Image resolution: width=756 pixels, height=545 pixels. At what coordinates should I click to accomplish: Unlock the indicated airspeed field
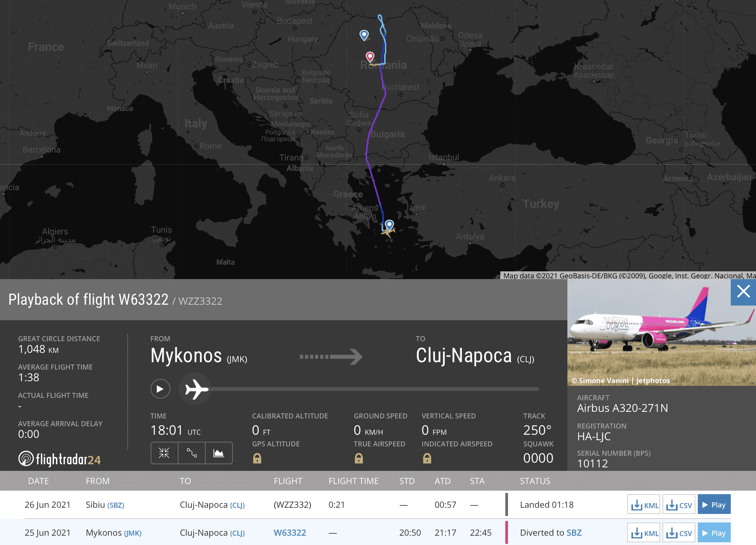coord(427,458)
